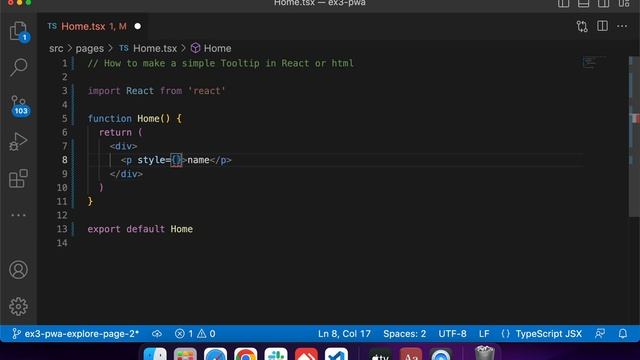Open notifications bell in status bar
The image size is (640, 360).
[623, 334]
